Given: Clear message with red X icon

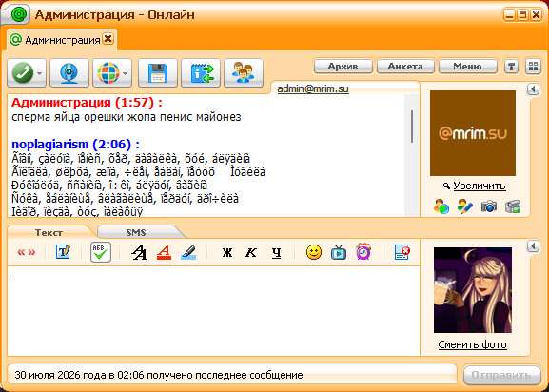Looking at the screenshot, I should point(402,252).
